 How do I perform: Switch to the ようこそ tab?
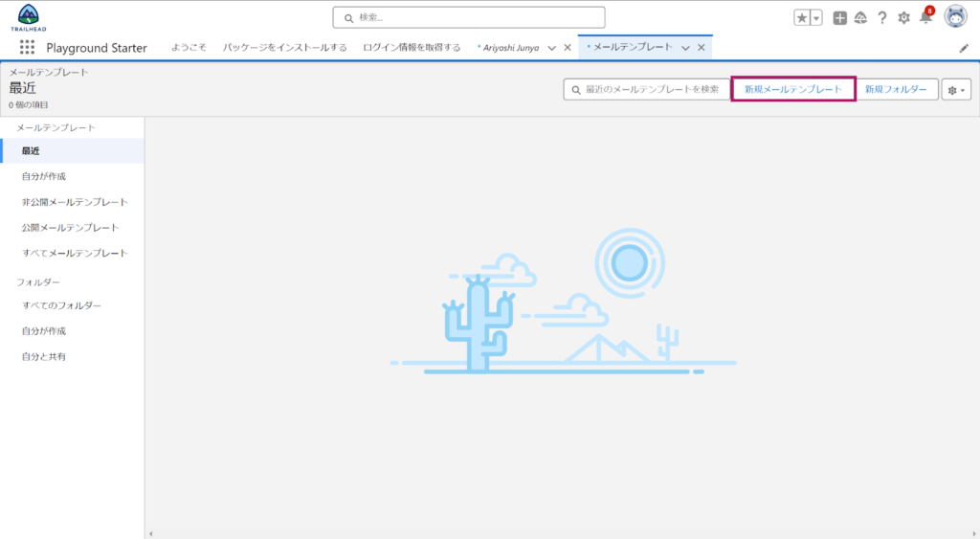189,47
